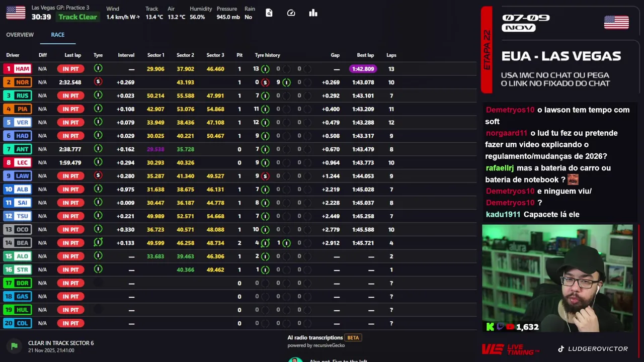Click SAI's best lap 1:45.037
Image resolution: width=644 pixels, height=362 pixels.
[x=363, y=203]
